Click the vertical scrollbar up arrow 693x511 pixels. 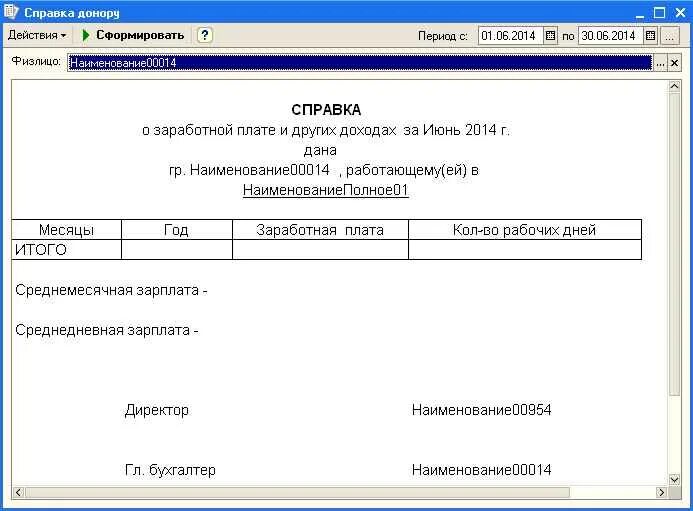(x=674, y=87)
